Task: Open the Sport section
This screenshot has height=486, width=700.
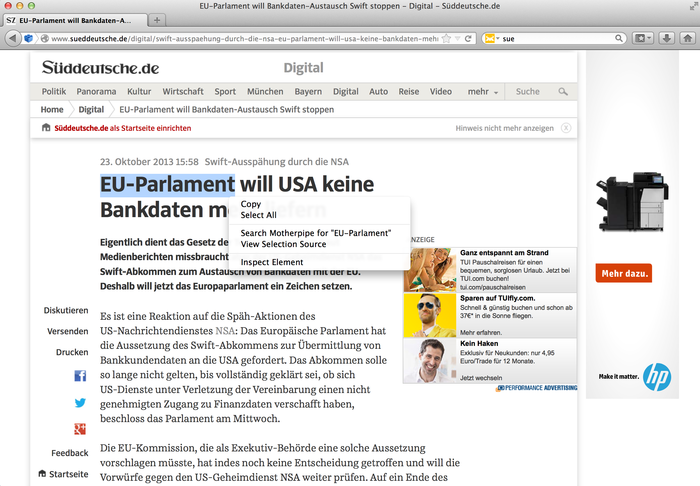Action: coord(225,91)
